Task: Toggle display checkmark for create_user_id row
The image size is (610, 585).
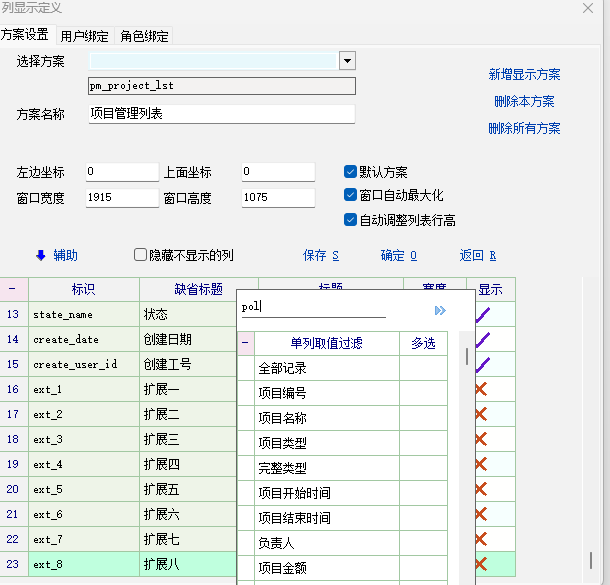Action: pos(483,365)
